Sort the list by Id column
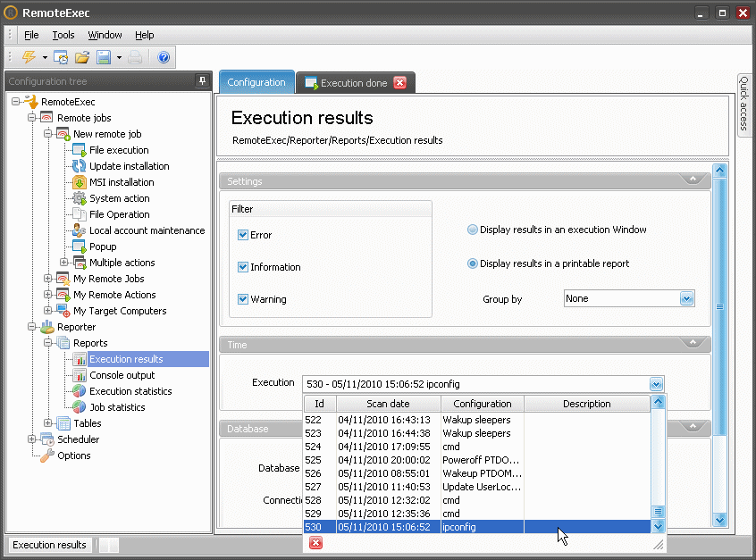 [x=320, y=404]
